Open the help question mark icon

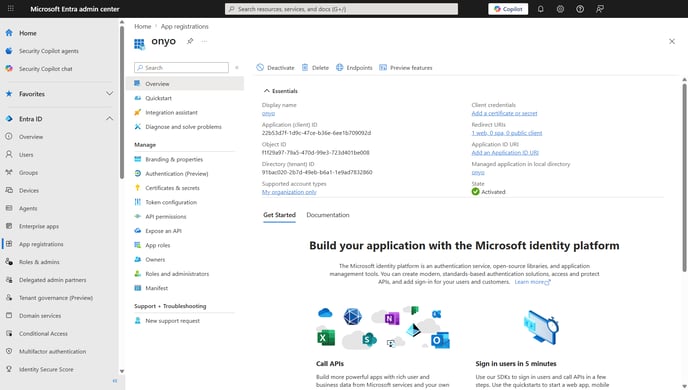tap(580, 9)
